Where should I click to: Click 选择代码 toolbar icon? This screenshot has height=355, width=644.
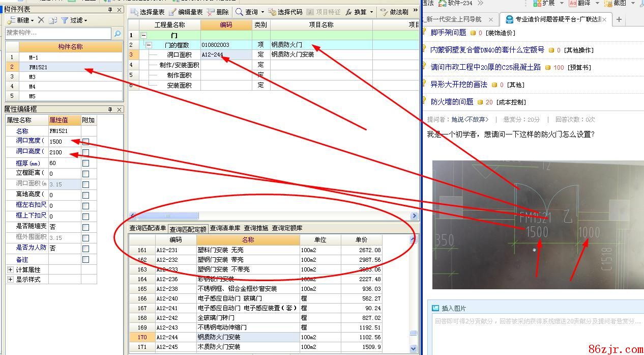pos(272,12)
